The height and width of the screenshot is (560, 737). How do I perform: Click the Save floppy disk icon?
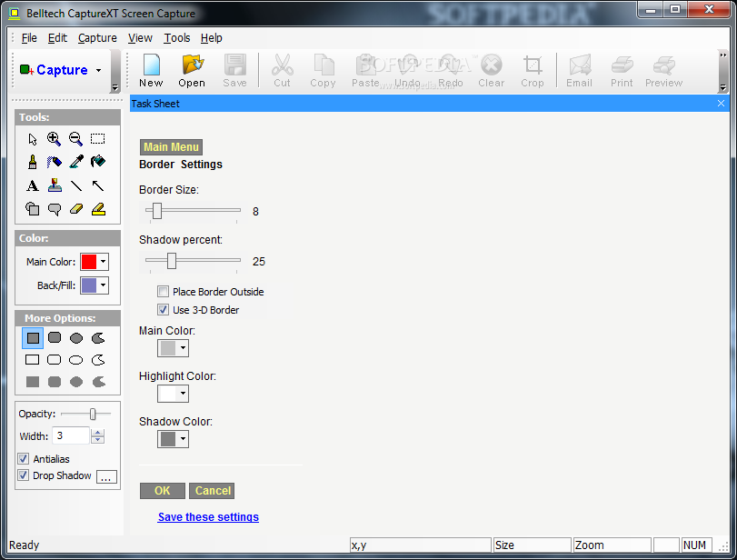(234, 70)
